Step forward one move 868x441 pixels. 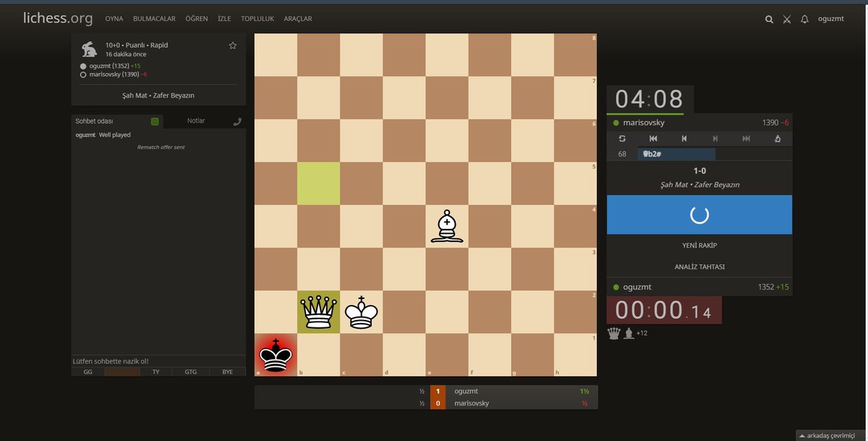click(x=715, y=138)
